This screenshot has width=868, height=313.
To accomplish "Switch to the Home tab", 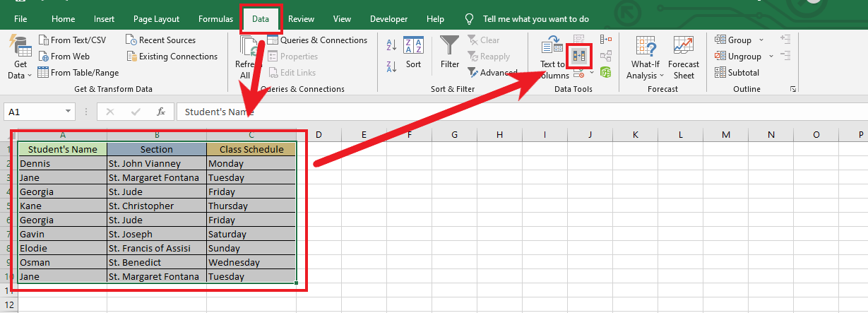I will tap(64, 19).
